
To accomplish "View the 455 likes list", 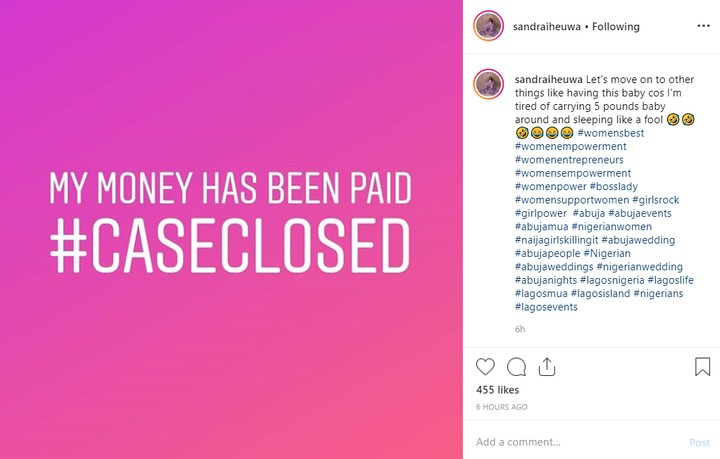I will pos(497,390).
